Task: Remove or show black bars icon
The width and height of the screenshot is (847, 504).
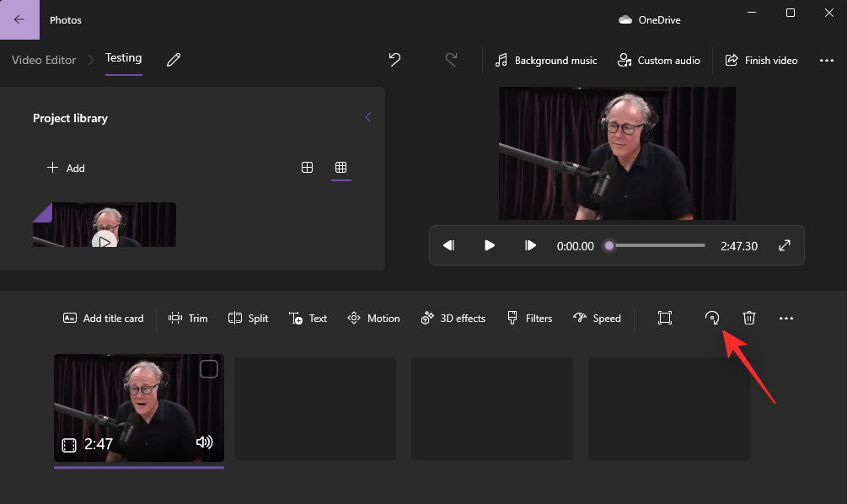Action: (x=665, y=318)
